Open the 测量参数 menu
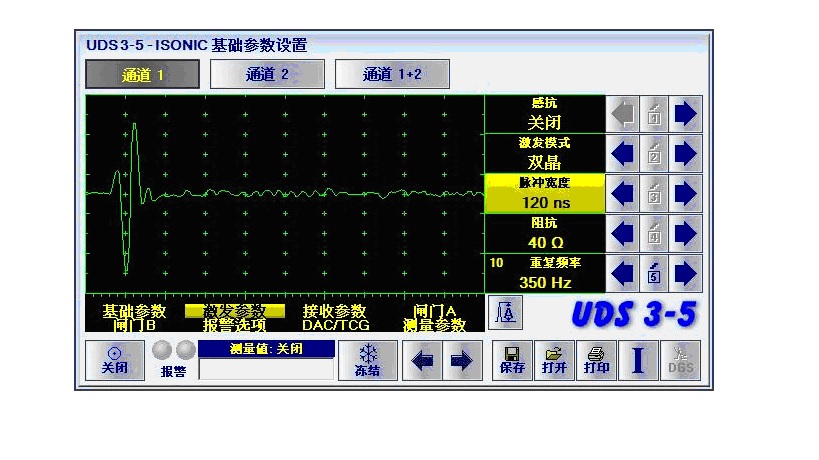This screenshot has height=460, width=819. (x=435, y=325)
